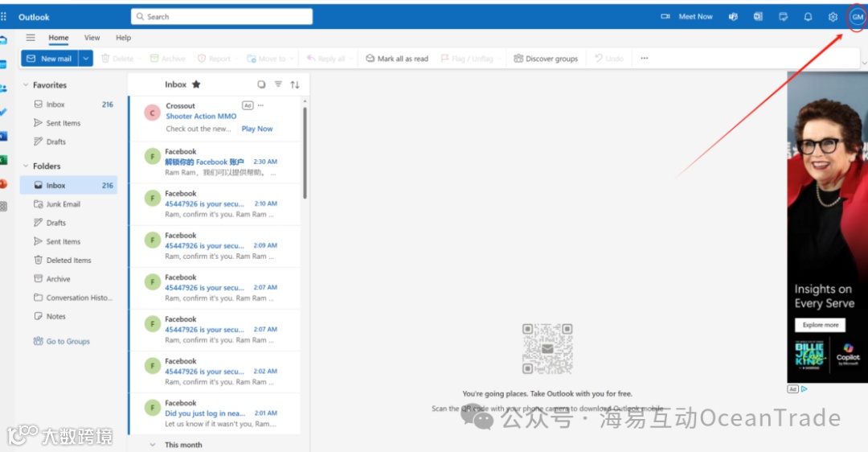Click the Undo toolbar button
The image size is (868, 452).
click(x=609, y=58)
